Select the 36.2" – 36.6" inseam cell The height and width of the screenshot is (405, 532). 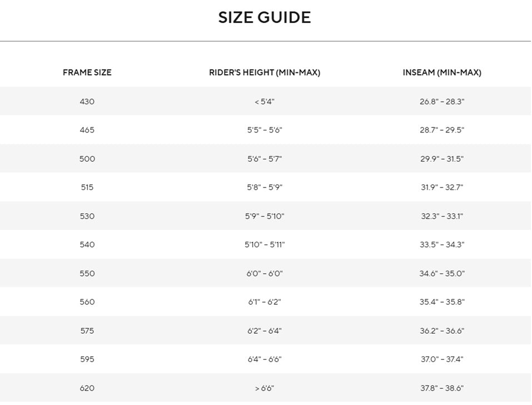coord(442,331)
